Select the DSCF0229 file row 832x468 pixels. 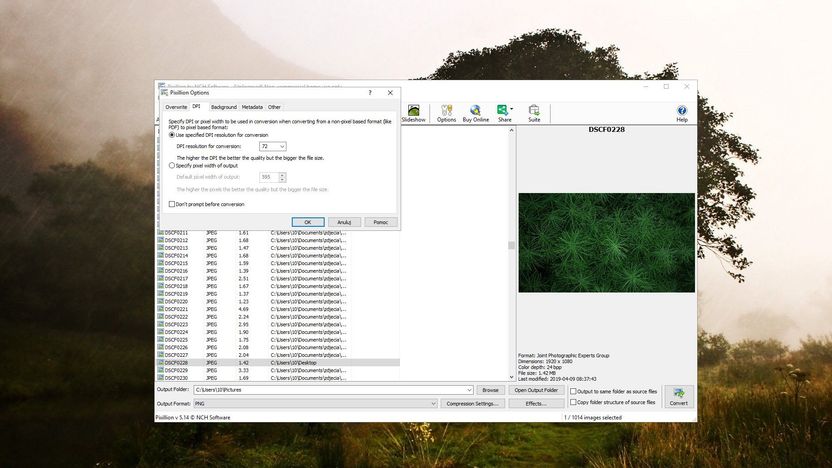tap(278, 370)
